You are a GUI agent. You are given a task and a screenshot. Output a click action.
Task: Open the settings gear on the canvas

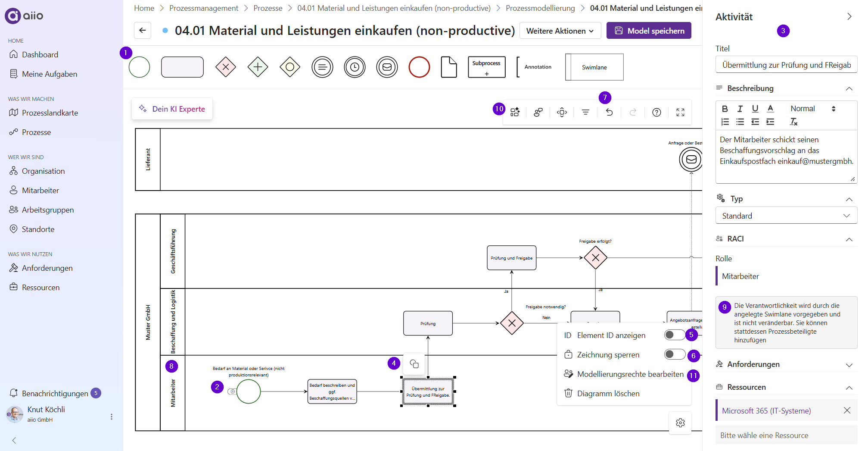coord(680,423)
